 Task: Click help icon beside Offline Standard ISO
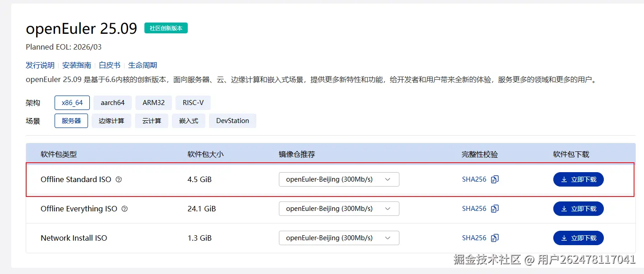click(119, 179)
